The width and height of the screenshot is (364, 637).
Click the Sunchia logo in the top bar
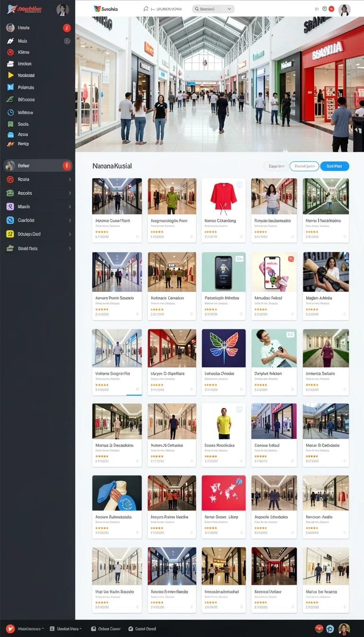click(x=106, y=9)
